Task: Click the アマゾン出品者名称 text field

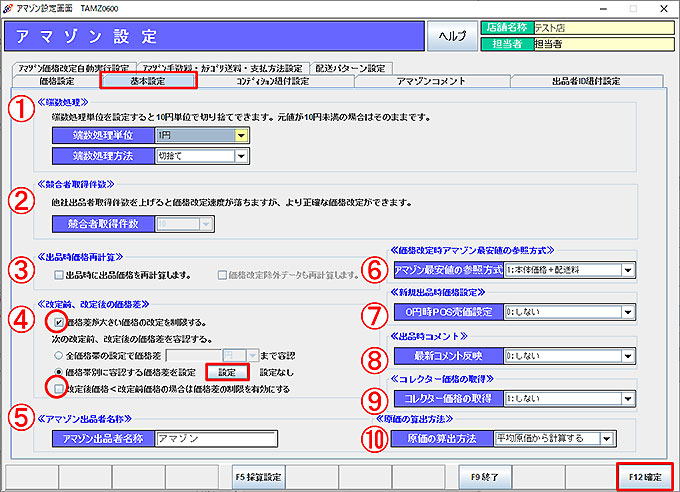Action: tap(216, 439)
